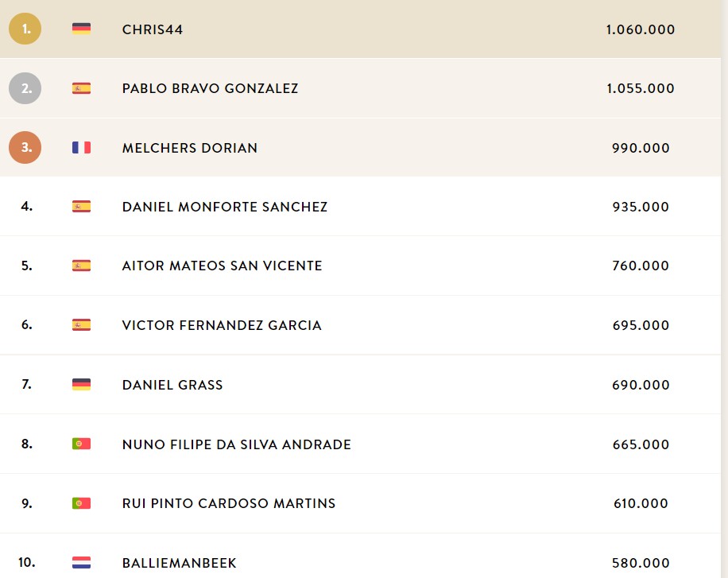The image size is (728, 578).
Task: Click the German flag beside Daniel Grass
Action: pos(81,384)
